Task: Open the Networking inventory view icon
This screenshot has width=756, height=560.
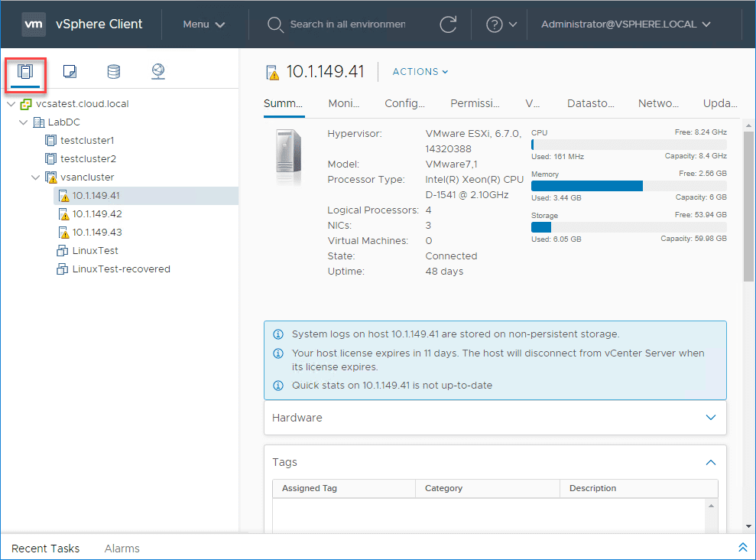Action: [x=157, y=72]
